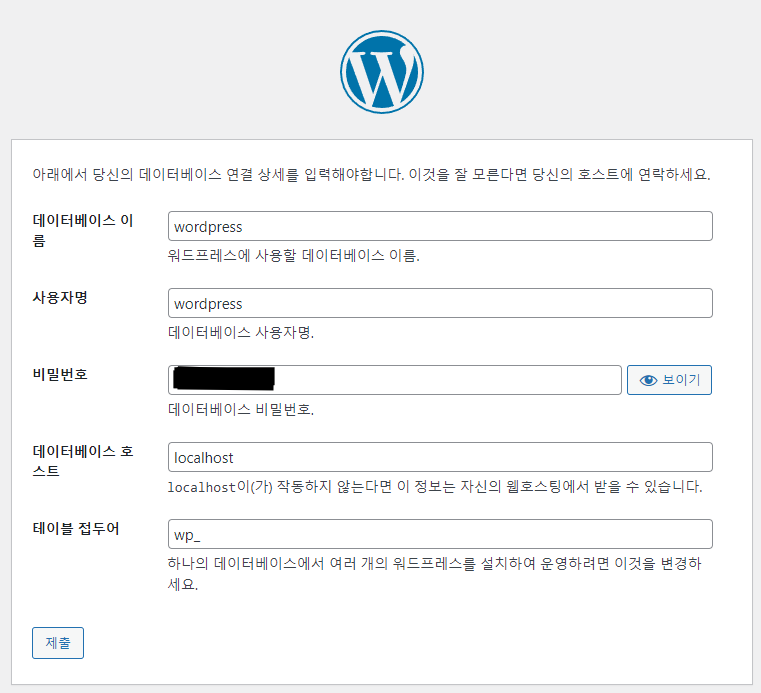Click the hint 하나의 데이터베이스에서 여러 개의
The height and width of the screenshot is (693, 761).
pyautogui.click(x=434, y=574)
